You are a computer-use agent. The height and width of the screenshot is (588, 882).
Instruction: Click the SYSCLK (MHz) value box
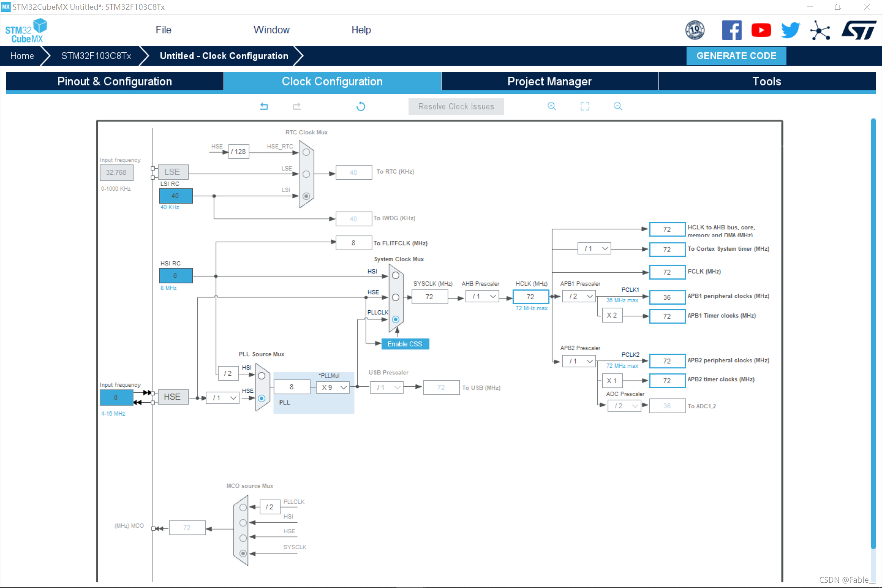pyautogui.click(x=430, y=297)
